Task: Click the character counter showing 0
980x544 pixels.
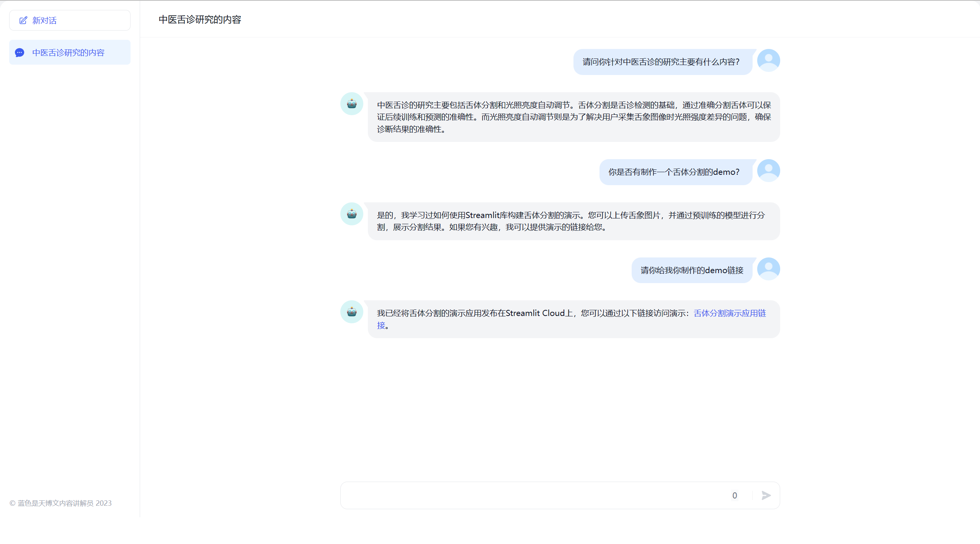Action: (734, 495)
